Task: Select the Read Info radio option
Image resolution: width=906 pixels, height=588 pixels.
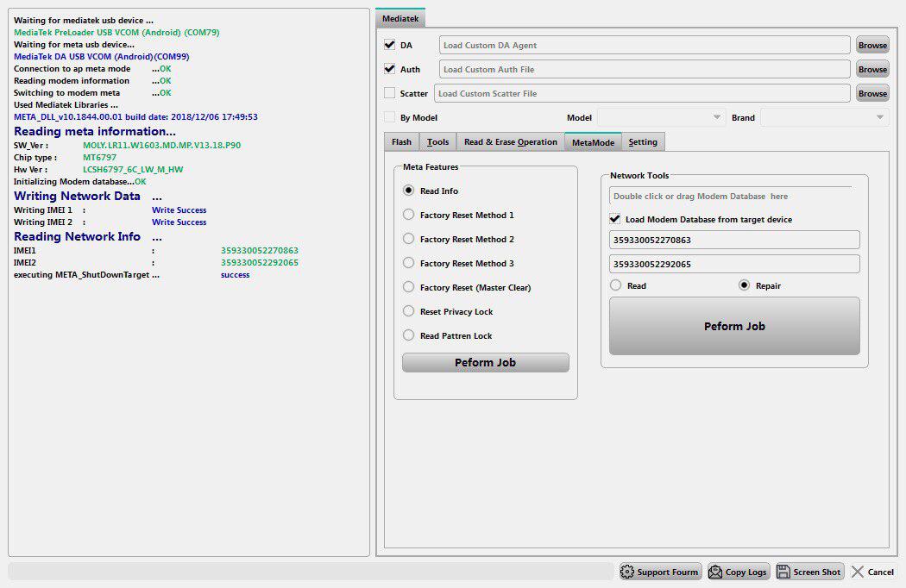Action: click(408, 190)
